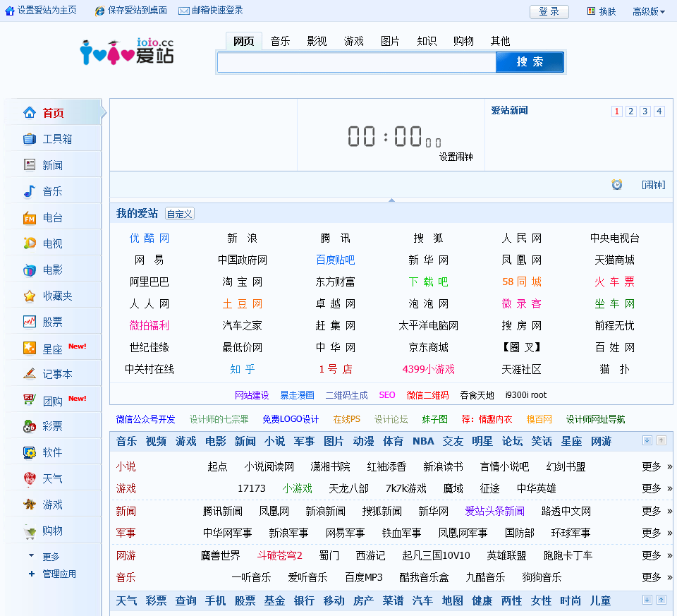Screen dimensions: 677x616
Task: Select the music note icon in the sidebar
Action: pos(30,191)
